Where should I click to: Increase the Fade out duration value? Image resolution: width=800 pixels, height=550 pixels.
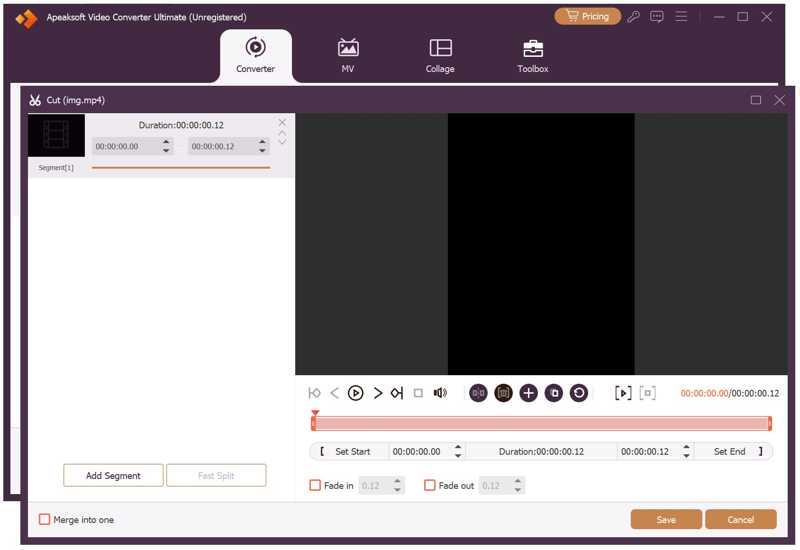click(x=518, y=481)
